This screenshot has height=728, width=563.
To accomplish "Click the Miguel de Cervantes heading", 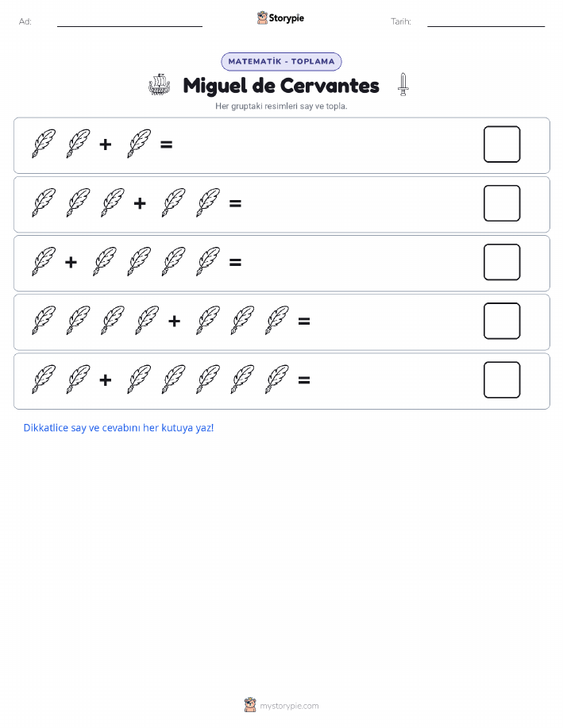I will [x=281, y=86].
